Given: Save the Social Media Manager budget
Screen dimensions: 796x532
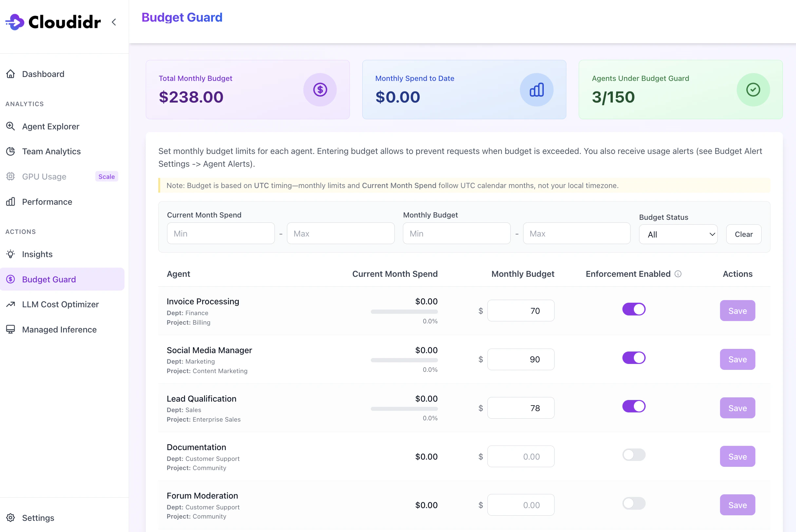Looking at the screenshot, I should coord(737,359).
